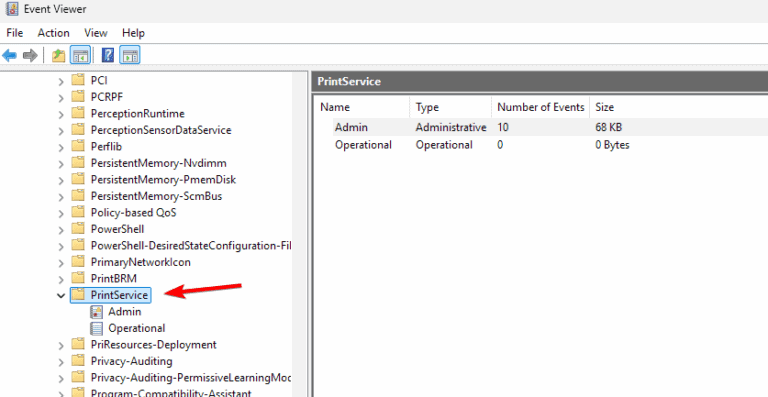This screenshot has width=768, height=397.
Task: Expand the Privacy-Auditing node
Action: click(x=61, y=362)
